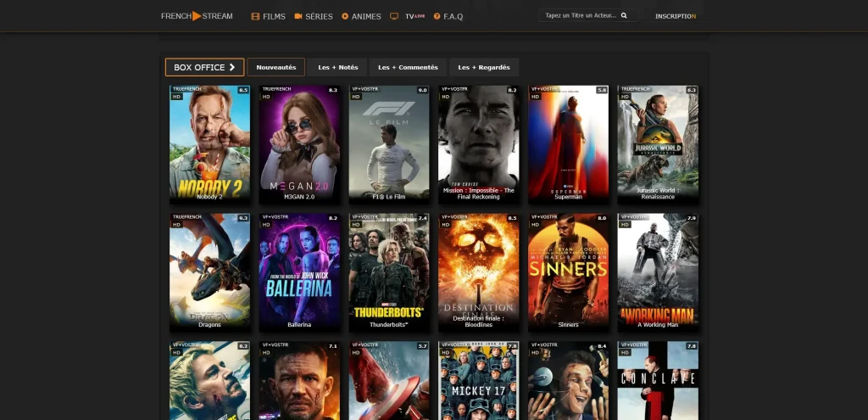Click VF+VOSTFR tag on Superman poster

(x=543, y=88)
